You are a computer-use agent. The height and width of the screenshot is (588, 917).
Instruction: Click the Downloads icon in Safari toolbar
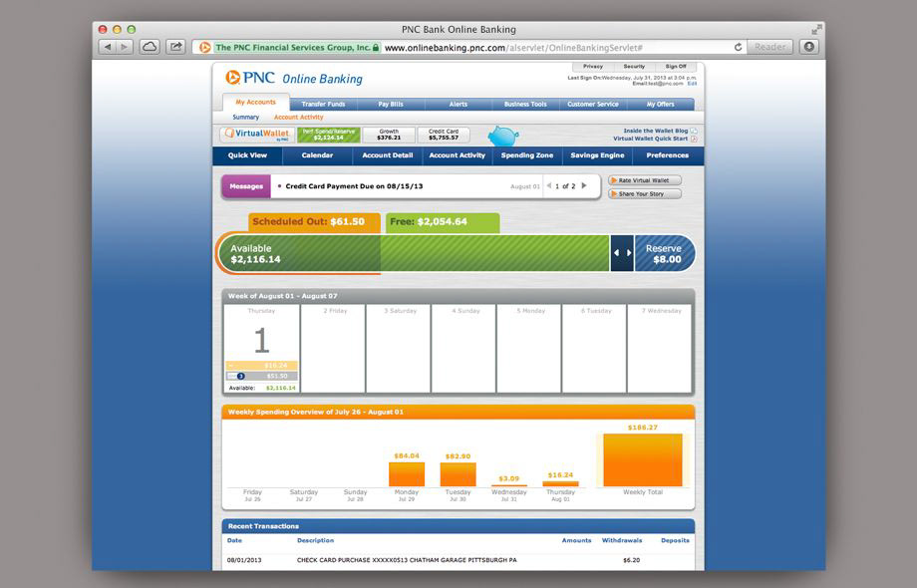(x=809, y=47)
